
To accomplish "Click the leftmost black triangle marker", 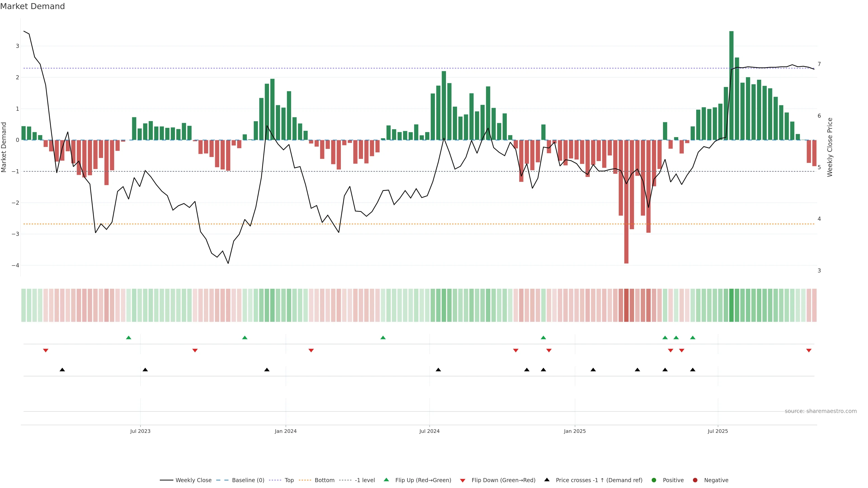I will [x=62, y=370].
